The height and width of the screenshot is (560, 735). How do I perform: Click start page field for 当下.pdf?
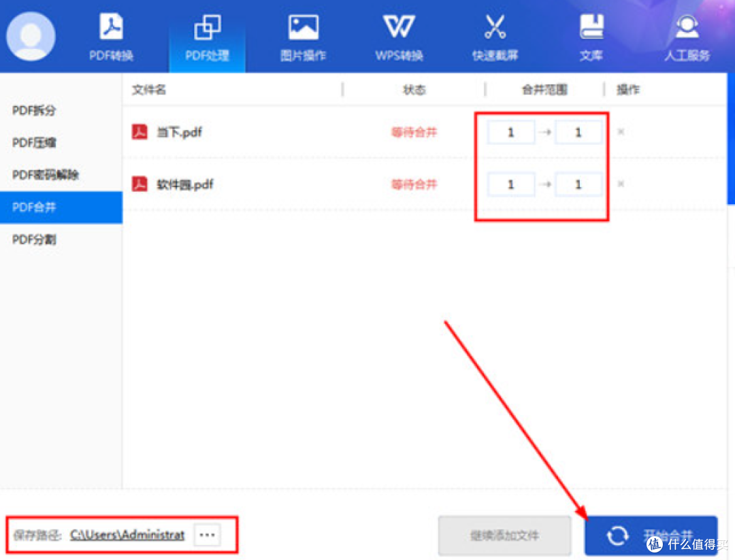511,133
